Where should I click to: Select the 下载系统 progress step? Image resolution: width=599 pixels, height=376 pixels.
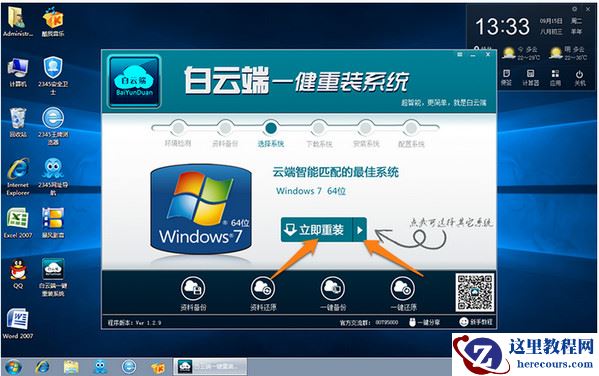pyautogui.click(x=319, y=134)
